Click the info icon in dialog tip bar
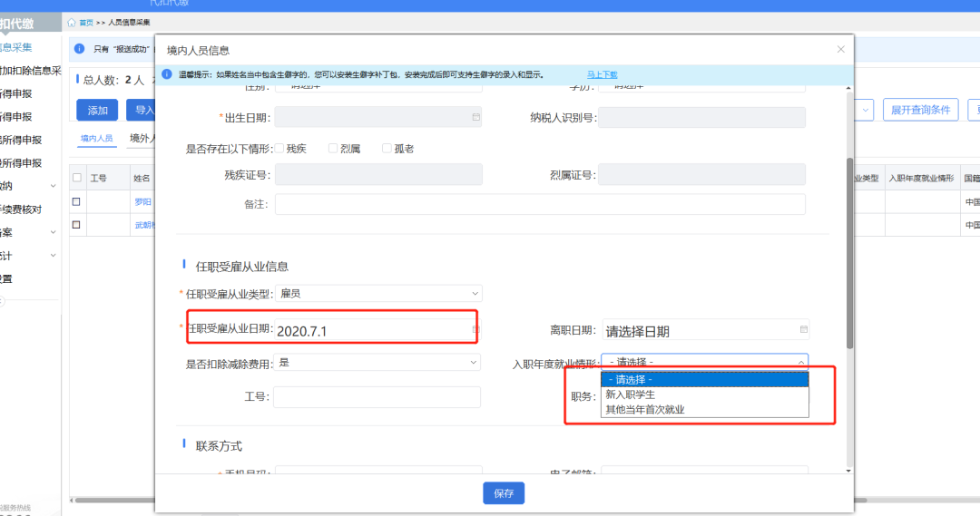This screenshot has height=516, width=980. [x=167, y=74]
